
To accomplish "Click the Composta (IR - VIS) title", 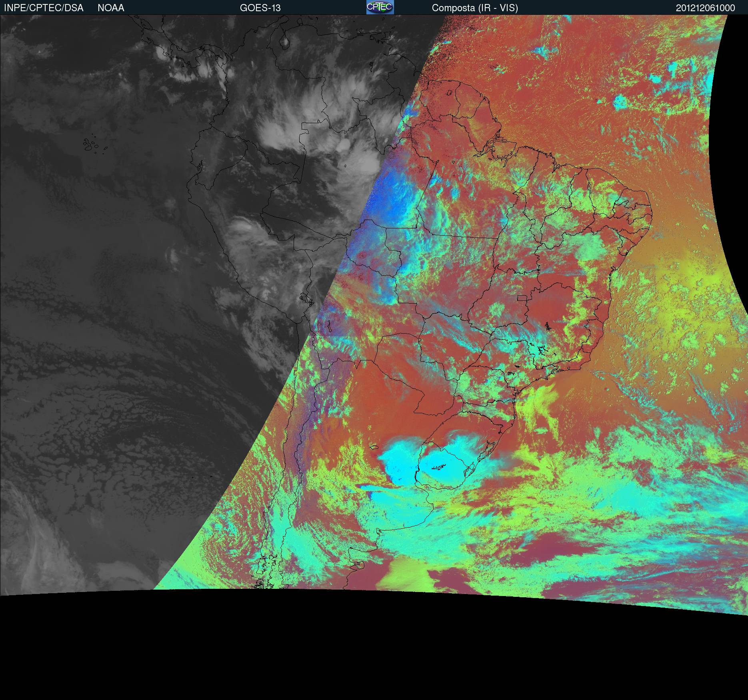I will click(x=475, y=8).
